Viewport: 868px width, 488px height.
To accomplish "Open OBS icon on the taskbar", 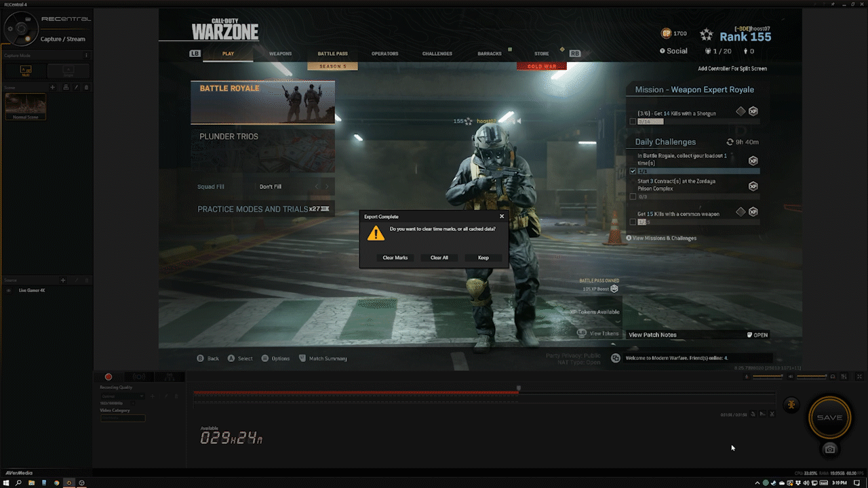I will pos(81,483).
